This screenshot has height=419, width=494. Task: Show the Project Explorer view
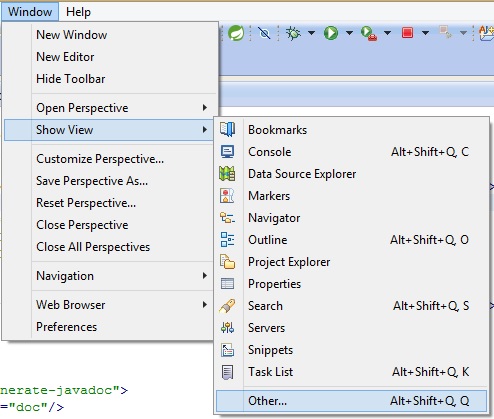351,262
